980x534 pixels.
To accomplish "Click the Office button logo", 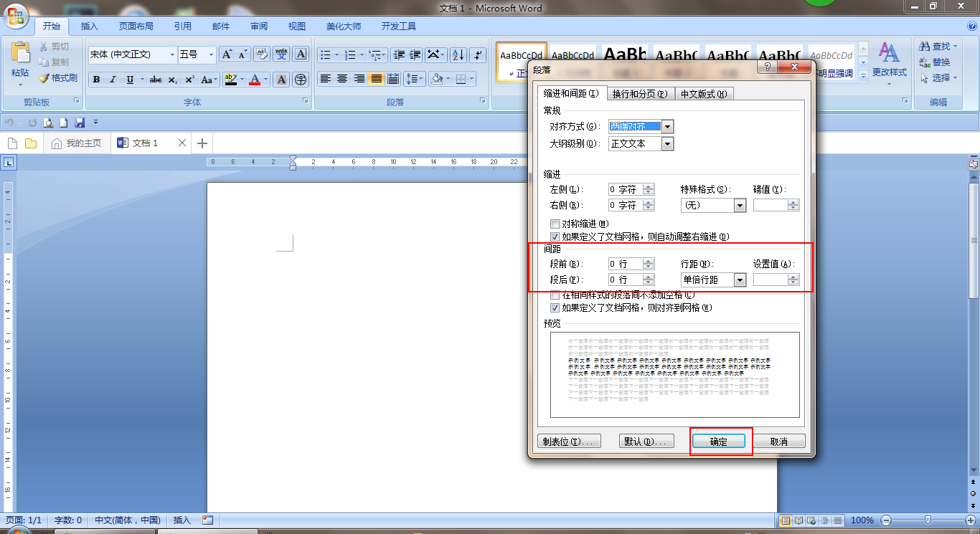I will (17, 14).
